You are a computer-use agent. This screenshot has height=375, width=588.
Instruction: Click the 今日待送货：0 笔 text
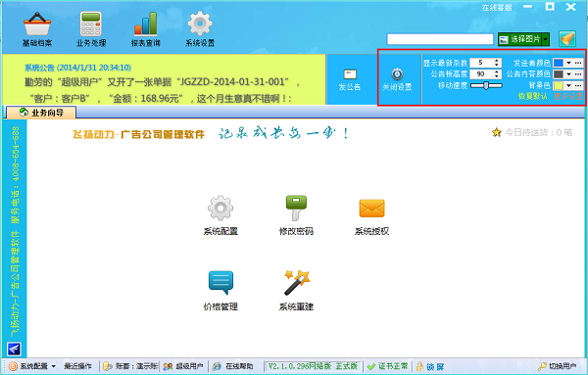pos(538,132)
